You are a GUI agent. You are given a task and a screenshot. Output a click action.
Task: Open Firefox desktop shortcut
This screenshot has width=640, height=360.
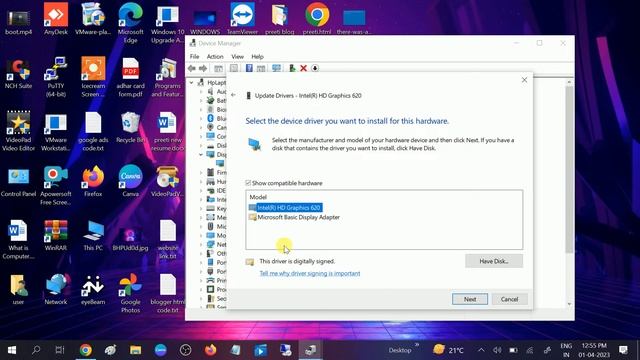coord(93,181)
